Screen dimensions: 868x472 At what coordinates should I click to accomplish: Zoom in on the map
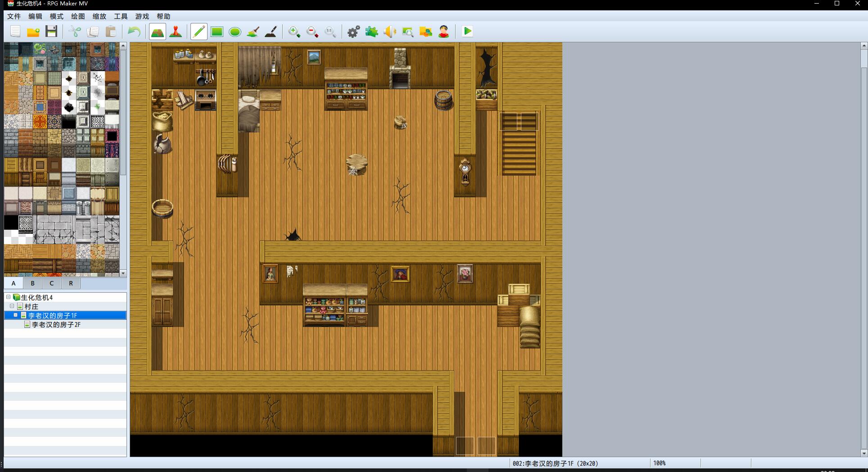(294, 32)
